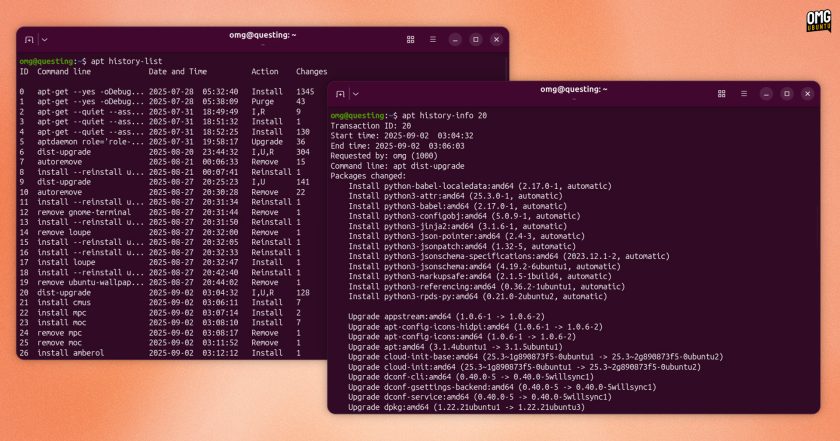Click the 'Date and Time' column header
This screenshot has width=840, height=441.
click(x=178, y=71)
